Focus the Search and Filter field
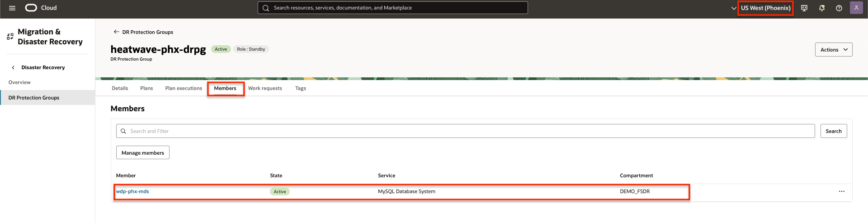The width and height of the screenshot is (868, 223). 465,131
